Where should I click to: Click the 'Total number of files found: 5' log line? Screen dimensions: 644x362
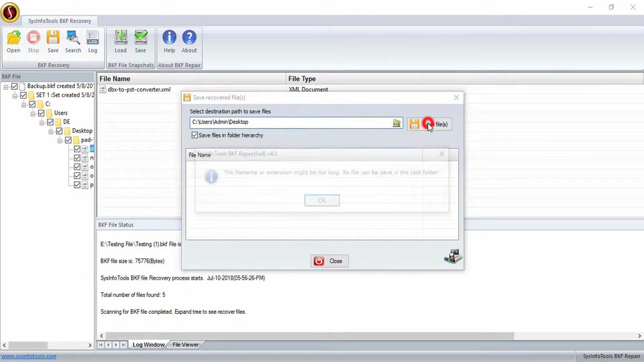click(133, 295)
